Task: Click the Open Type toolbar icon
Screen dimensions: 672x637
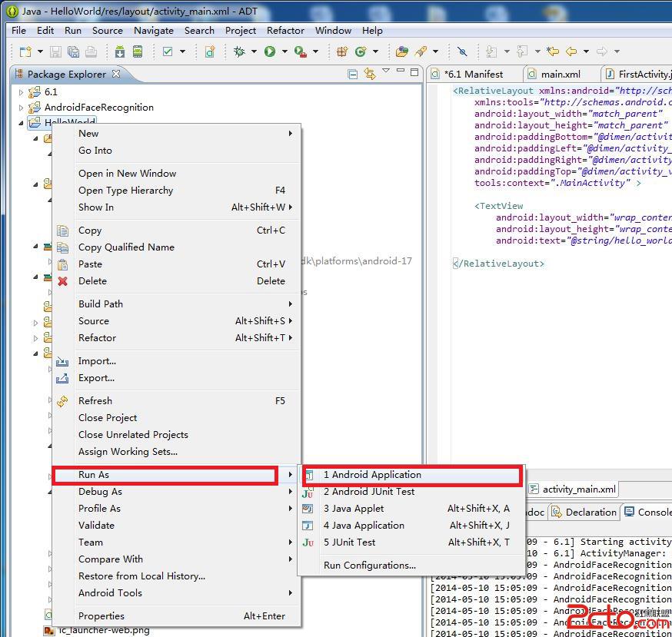Action: [401, 51]
